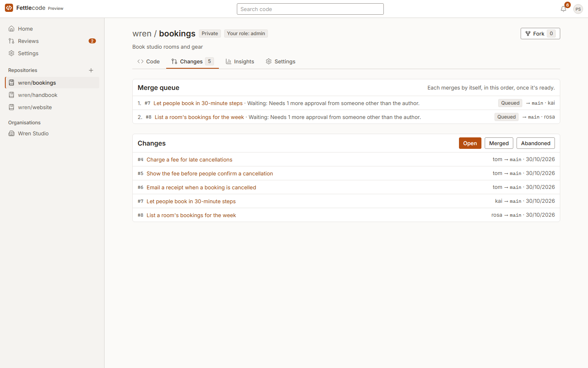Go to Home in sidebar

[52, 29]
